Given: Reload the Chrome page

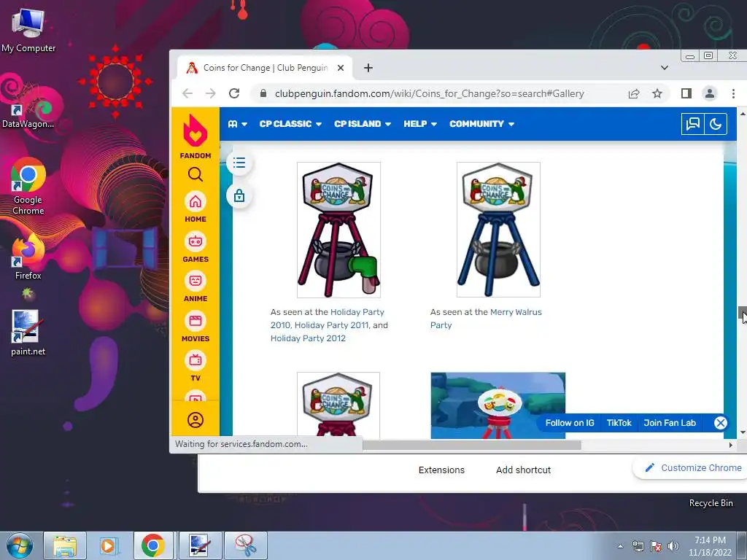Looking at the screenshot, I should [x=234, y=93].
